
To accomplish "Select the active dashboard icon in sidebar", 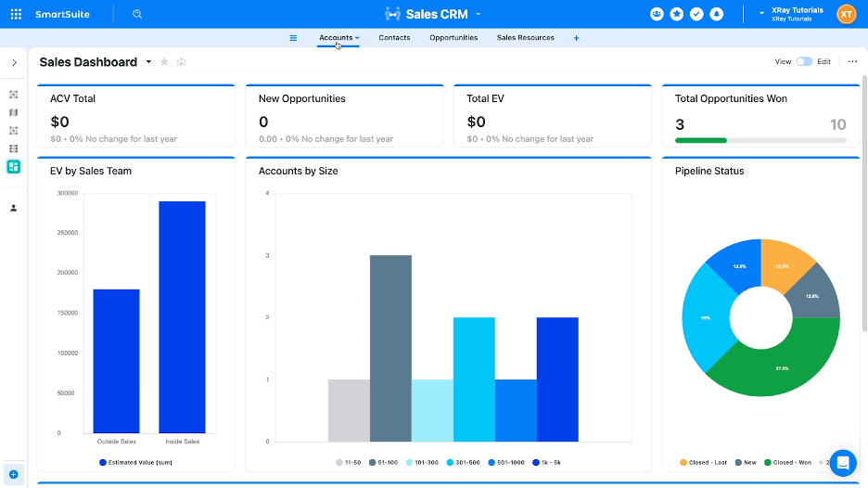I will (14, 167).
